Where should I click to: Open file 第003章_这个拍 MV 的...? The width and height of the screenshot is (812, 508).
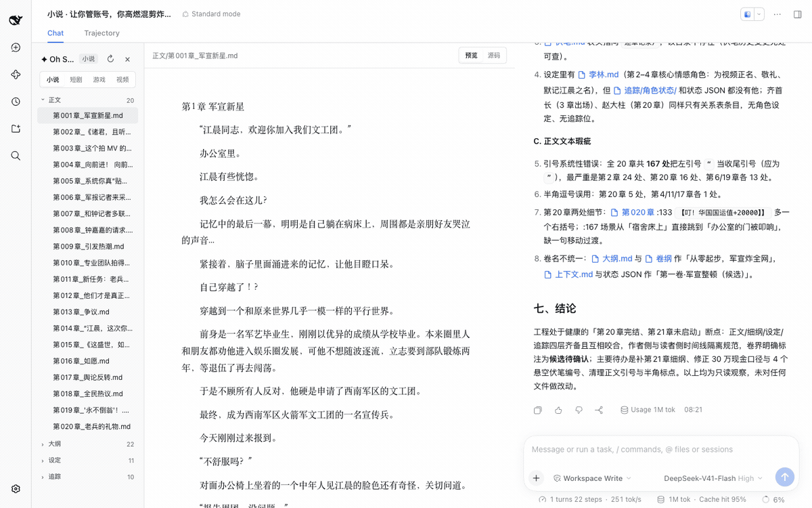[x=88, y=148]
